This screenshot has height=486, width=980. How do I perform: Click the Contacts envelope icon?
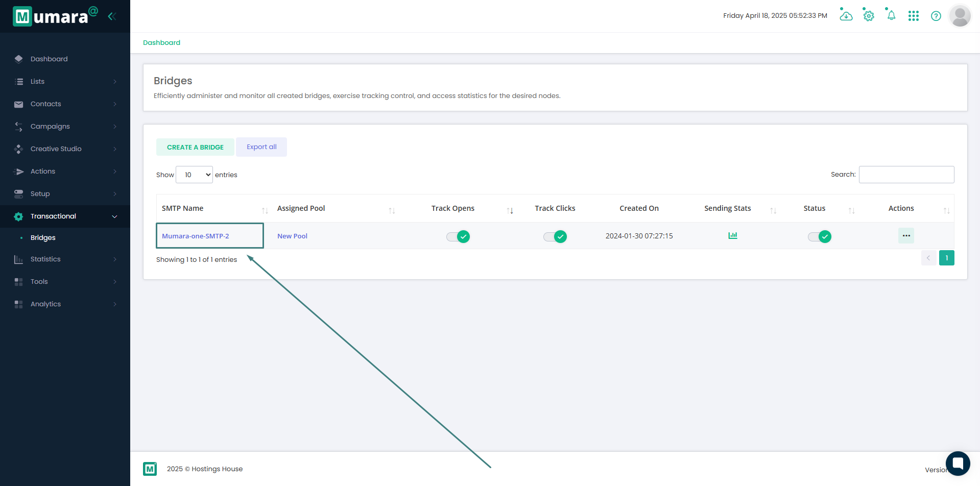point(19,104)
